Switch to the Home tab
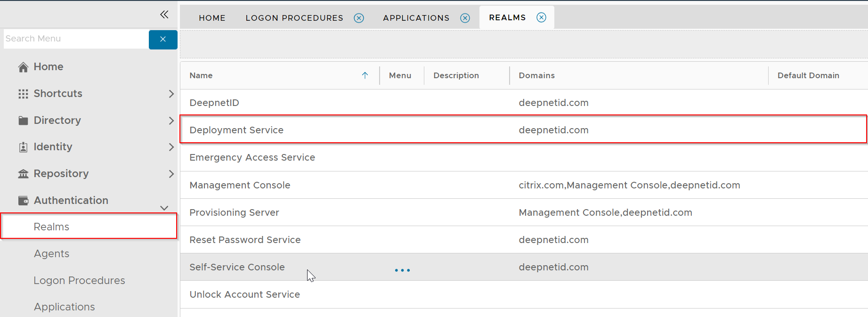 pos(212,18)
